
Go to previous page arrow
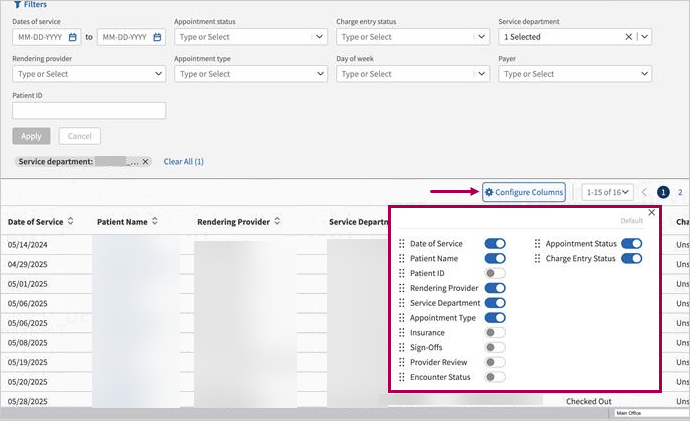point(645,192)
